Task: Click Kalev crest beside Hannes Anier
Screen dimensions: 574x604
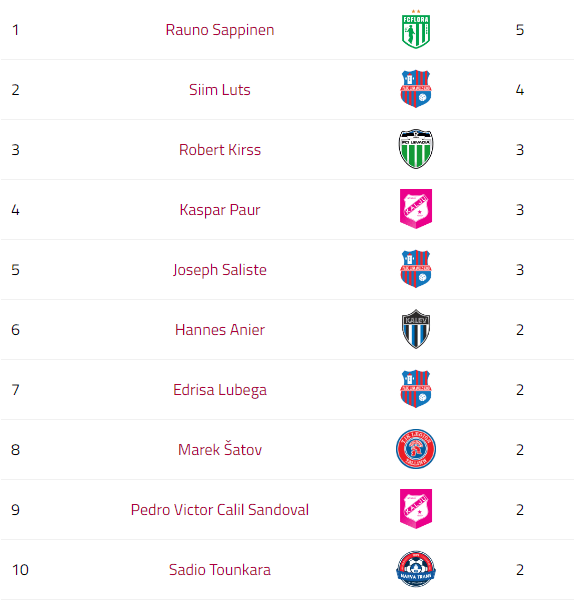Action: (416, 329)
